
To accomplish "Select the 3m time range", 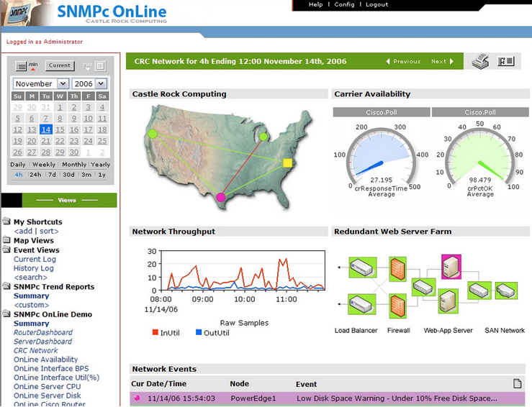I will (x=86, y=175).
